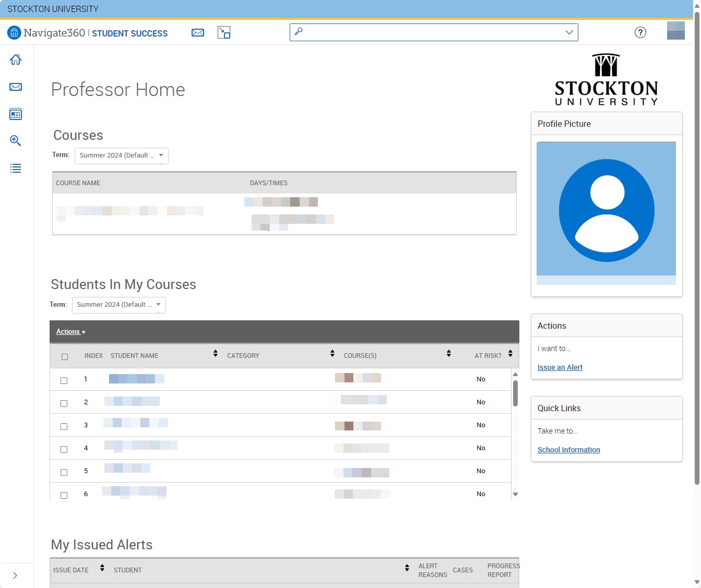Sort issued alerts by Student column arrows
This screenshot has width=701, height=588.
(407, 568)
